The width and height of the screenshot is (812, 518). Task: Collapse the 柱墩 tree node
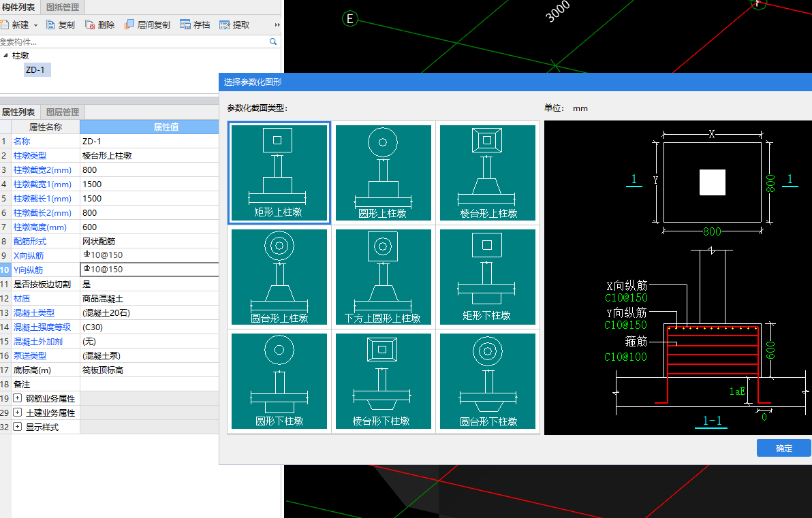tap(5, 55)
